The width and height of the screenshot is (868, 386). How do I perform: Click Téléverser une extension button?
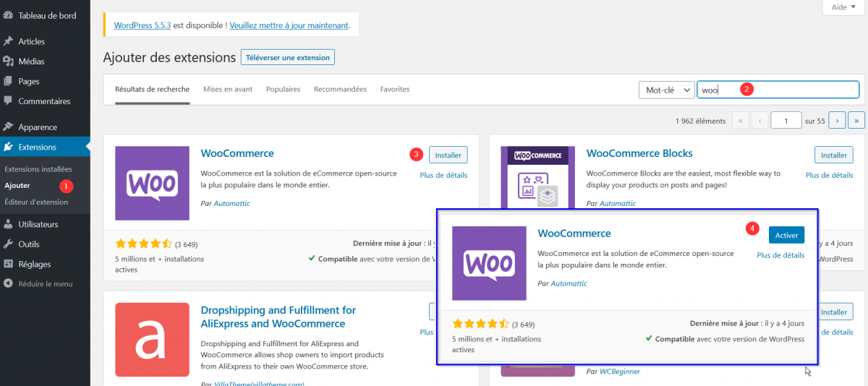[288, 58]
